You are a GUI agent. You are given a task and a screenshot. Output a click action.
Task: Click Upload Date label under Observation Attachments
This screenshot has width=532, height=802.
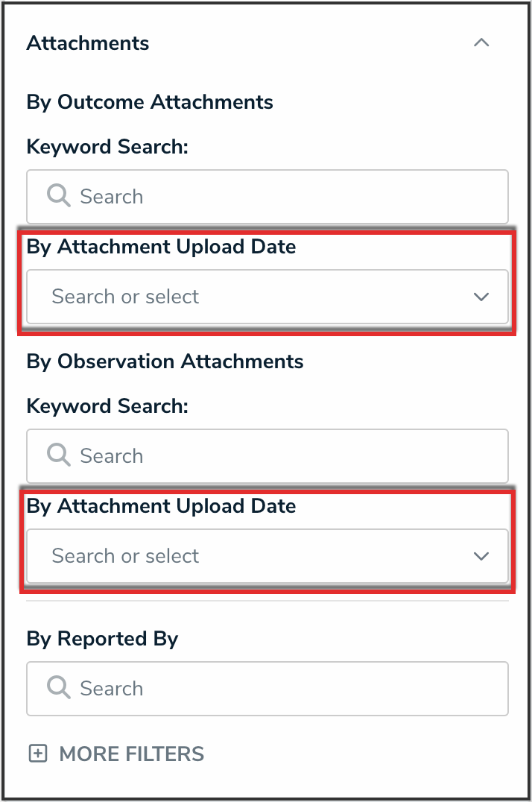[161, 506]
